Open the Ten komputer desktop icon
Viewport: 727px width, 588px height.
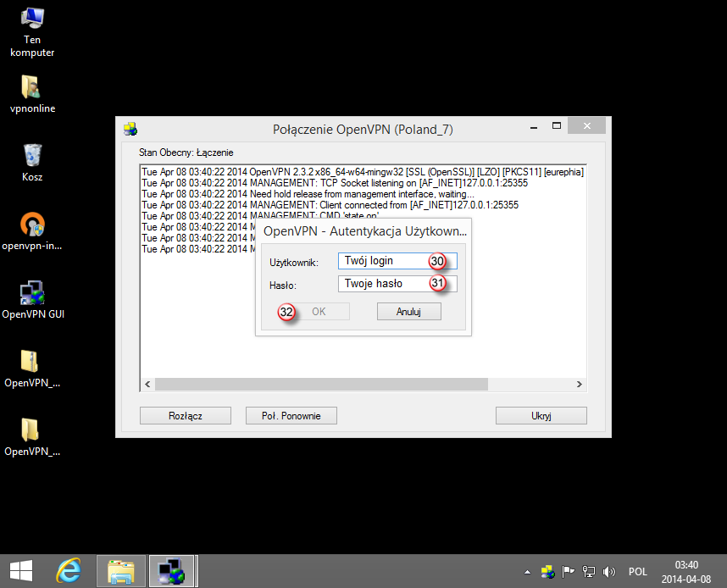(x=32, y=31)
